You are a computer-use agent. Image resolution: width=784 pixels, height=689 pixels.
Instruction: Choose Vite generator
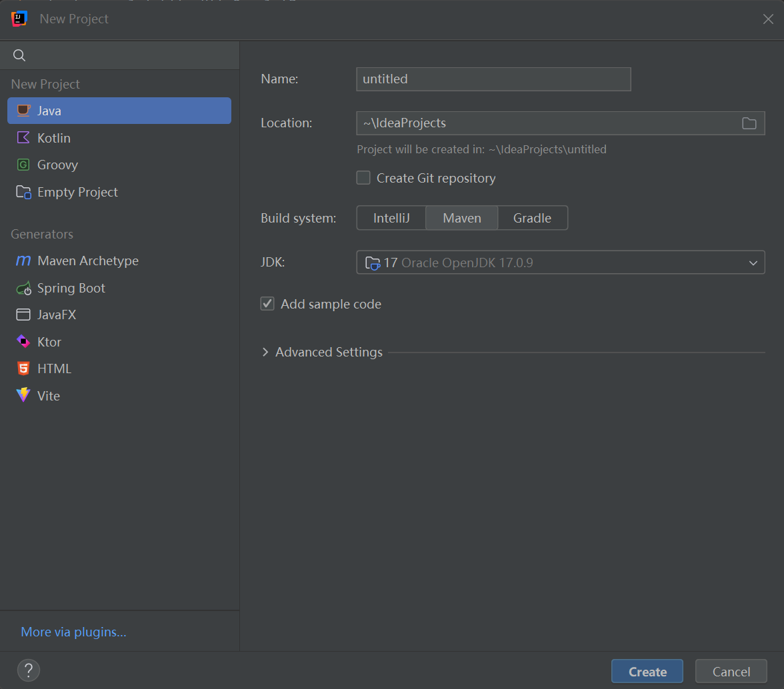coord(119,395)
